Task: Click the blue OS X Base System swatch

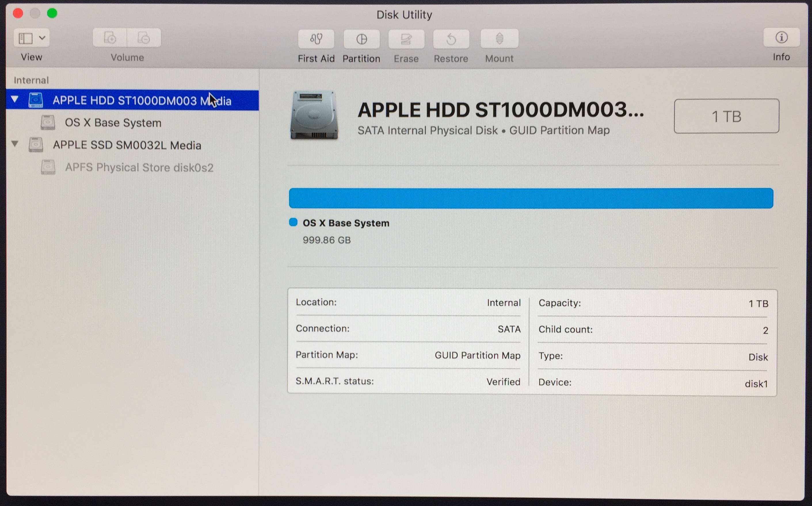Action: tap(293, 223)
